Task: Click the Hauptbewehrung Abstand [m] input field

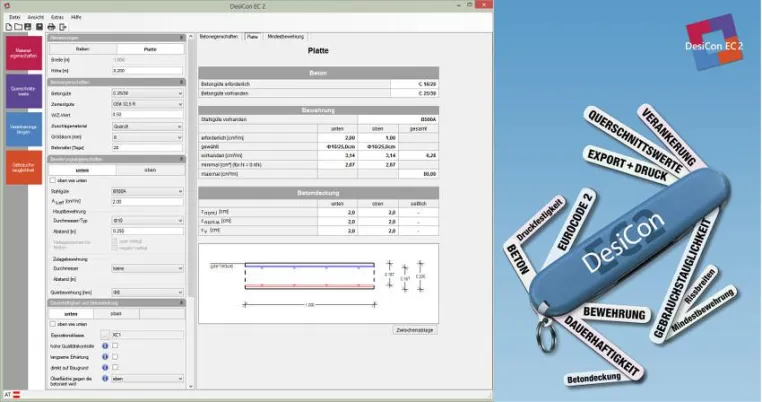Action: click(x=147, y=231)
